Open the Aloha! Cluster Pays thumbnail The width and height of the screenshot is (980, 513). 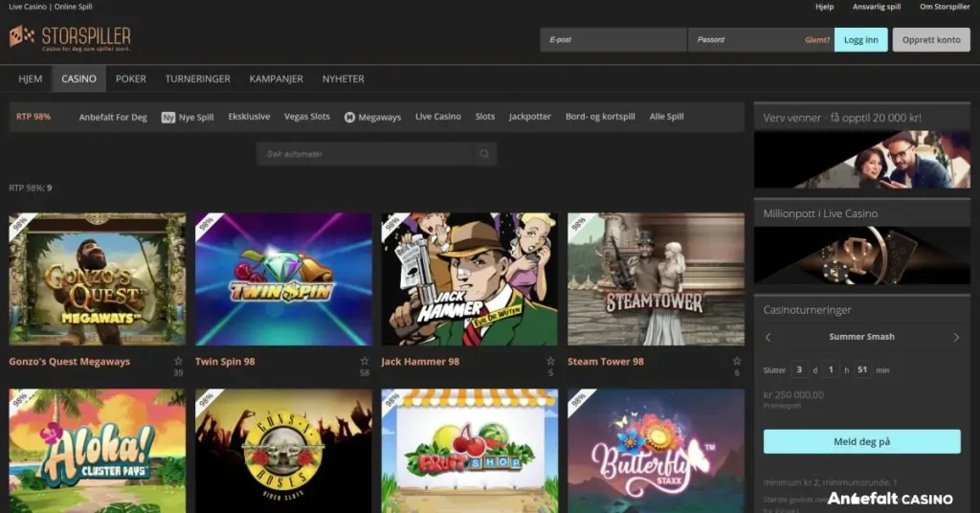coord(98,450)
